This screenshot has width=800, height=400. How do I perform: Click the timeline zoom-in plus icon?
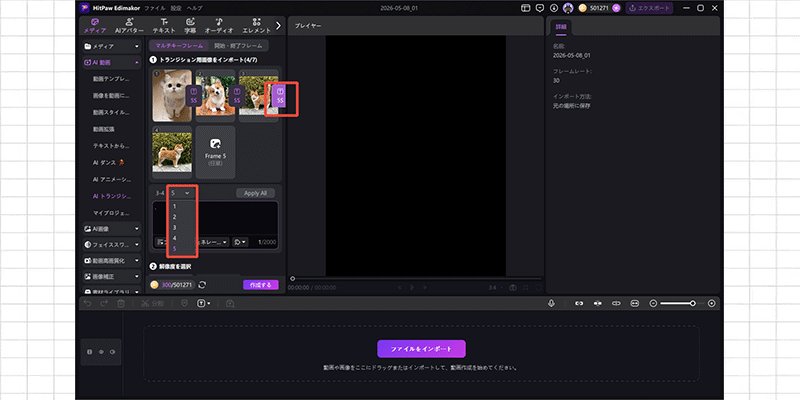712,303
